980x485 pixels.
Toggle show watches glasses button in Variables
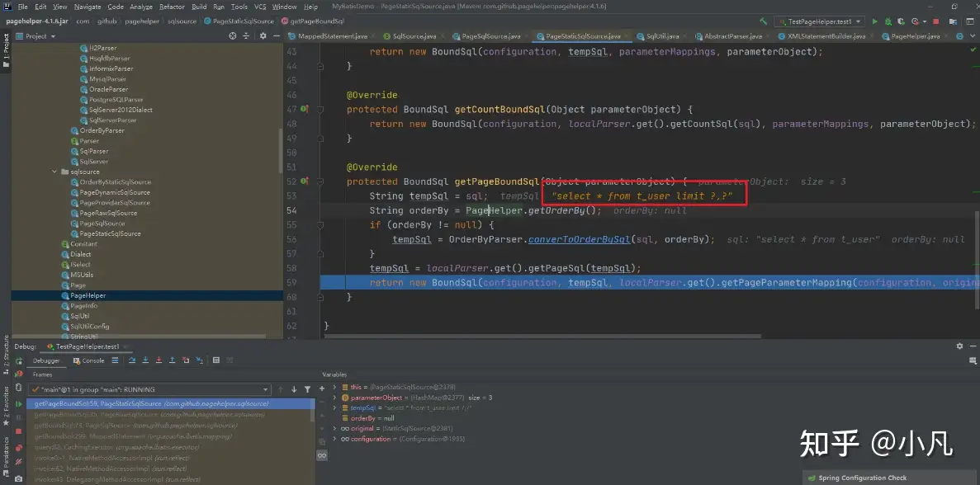tap(322, 455)
